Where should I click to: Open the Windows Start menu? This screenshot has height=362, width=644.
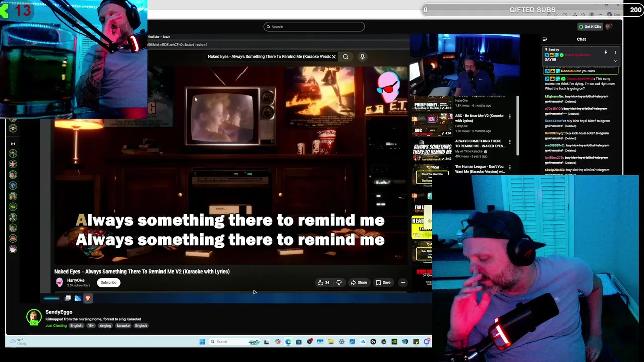202,342
